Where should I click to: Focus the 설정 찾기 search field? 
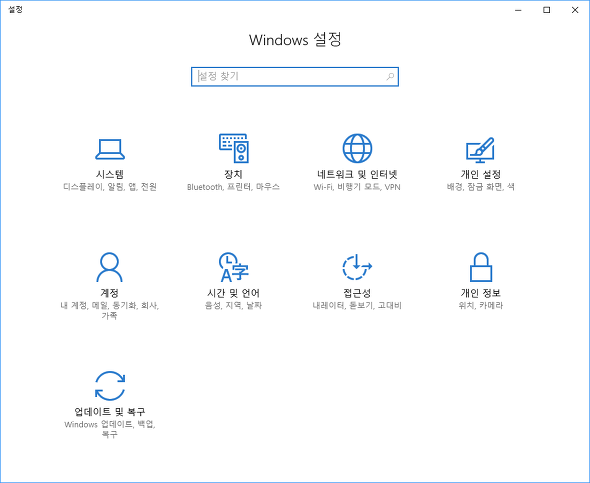point(295,77)
